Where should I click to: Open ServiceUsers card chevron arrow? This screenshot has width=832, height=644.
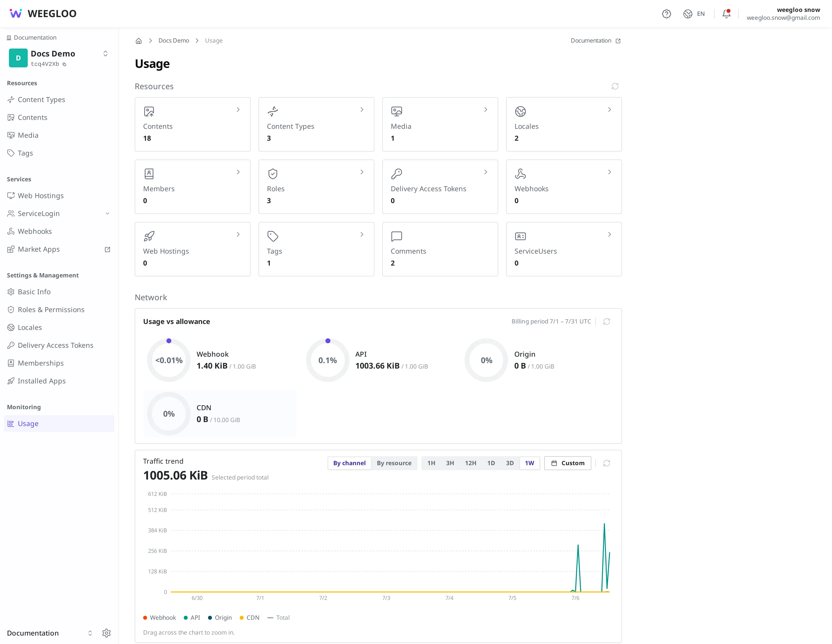pyautogui.click(x=610, y=235)
